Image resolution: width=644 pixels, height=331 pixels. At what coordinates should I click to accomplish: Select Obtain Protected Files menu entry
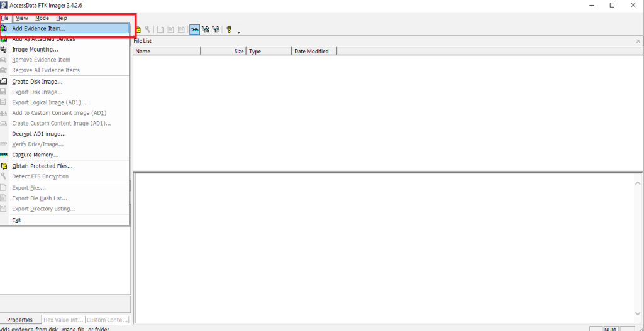(65, 166)
